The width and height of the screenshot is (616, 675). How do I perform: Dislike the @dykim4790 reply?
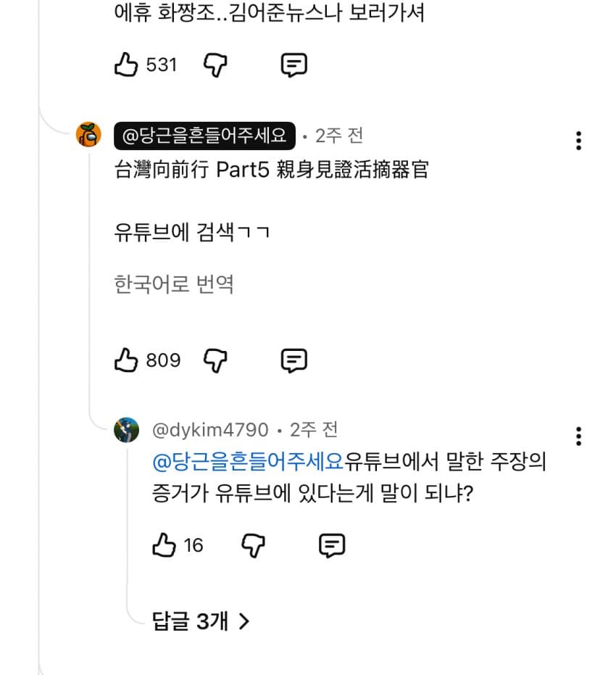(x=253, y=545)
